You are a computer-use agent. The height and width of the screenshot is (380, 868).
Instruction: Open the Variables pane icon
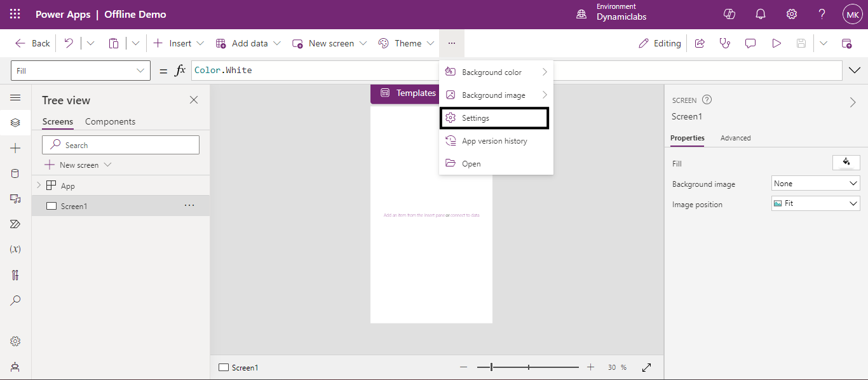15,249
